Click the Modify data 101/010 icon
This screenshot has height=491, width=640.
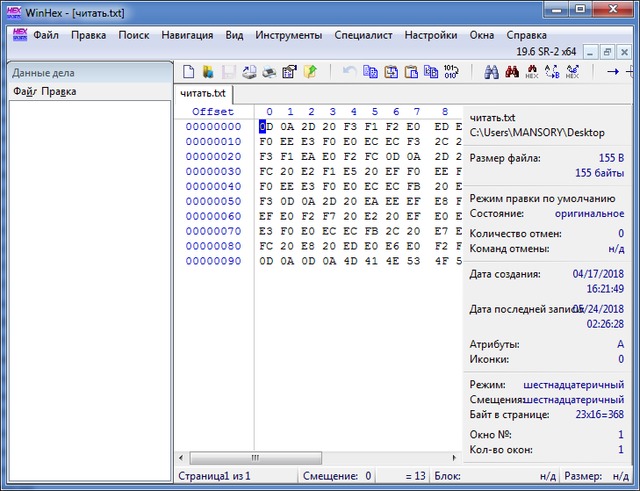click(x=450, y=72)
